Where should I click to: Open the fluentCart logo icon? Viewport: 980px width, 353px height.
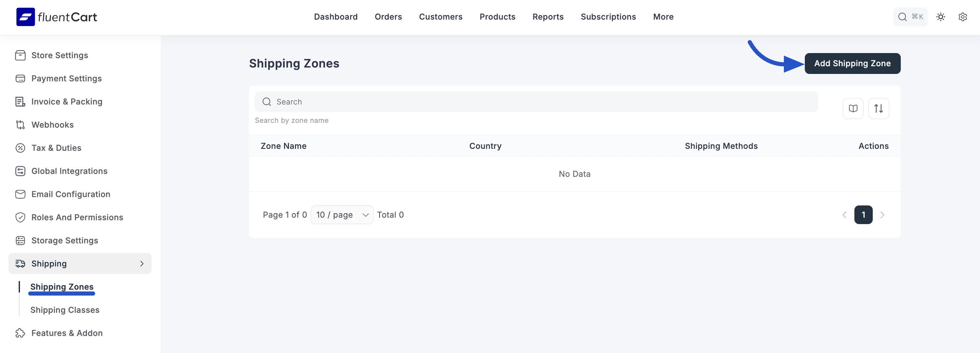25,17
